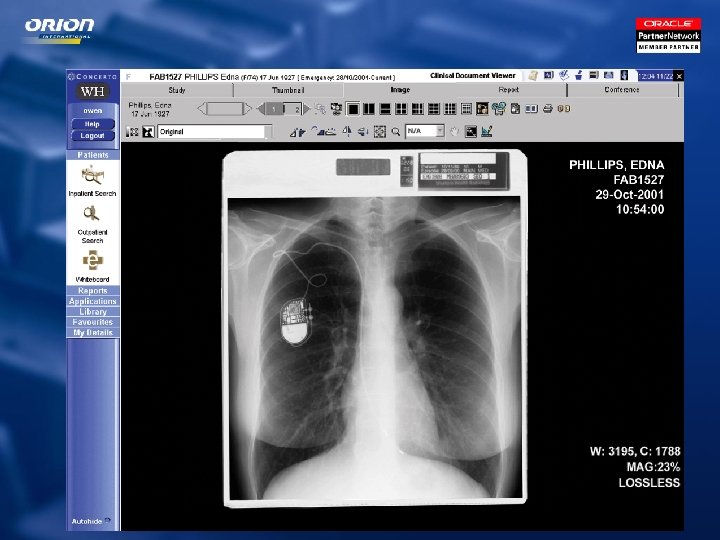
Task: Expand the Favourites section
Action: pyautogui.click(x=93, y=322)
